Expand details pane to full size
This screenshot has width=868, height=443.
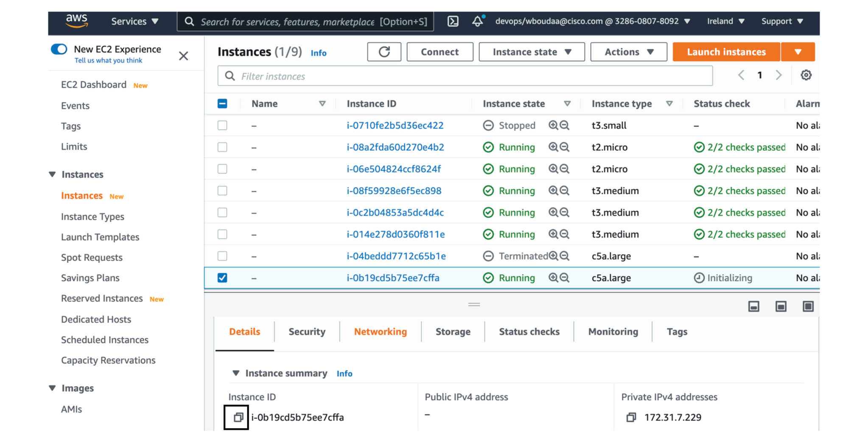(x=808, y=306)
